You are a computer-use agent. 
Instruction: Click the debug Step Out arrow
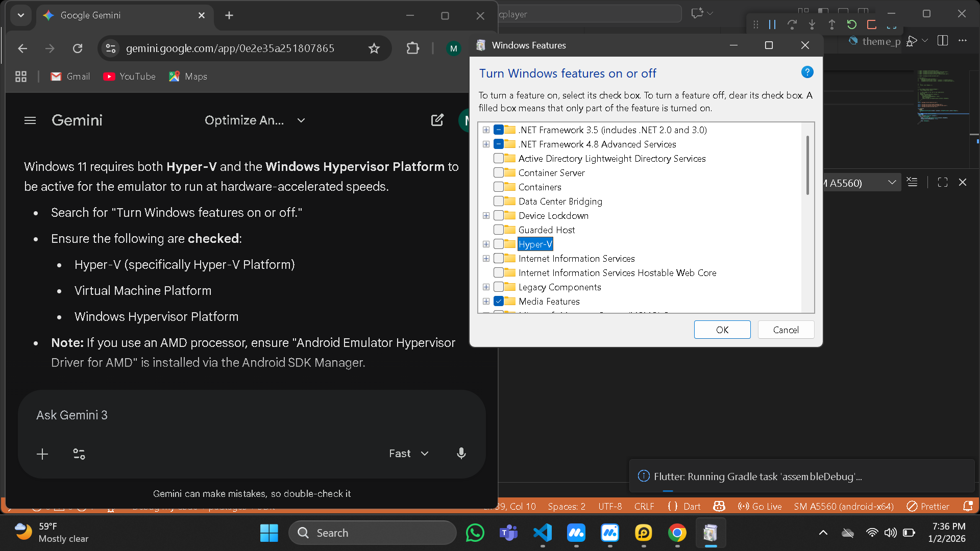tap(832, 24)
